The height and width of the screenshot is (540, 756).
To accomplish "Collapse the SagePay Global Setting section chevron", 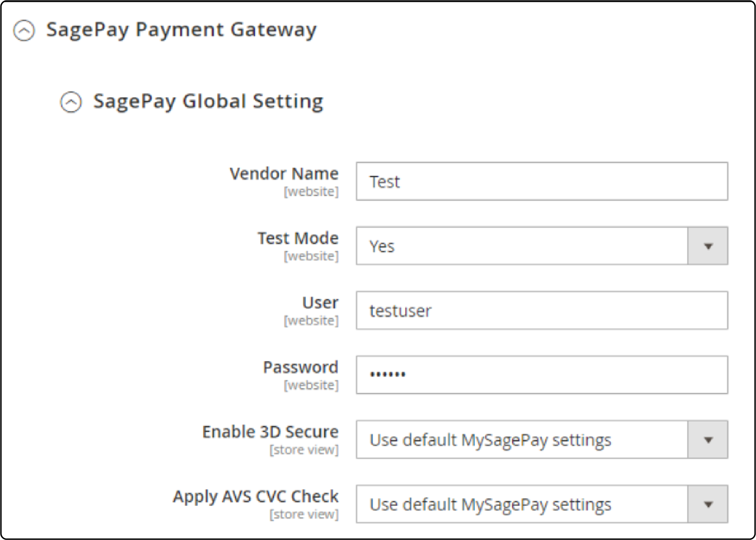I will pyautogui.click(x=71, y=102).
